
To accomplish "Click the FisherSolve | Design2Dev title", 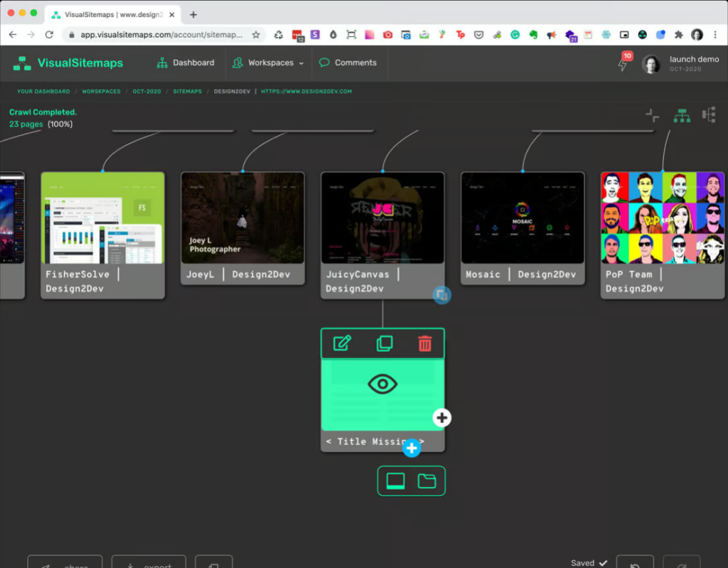I will (82, 282).
